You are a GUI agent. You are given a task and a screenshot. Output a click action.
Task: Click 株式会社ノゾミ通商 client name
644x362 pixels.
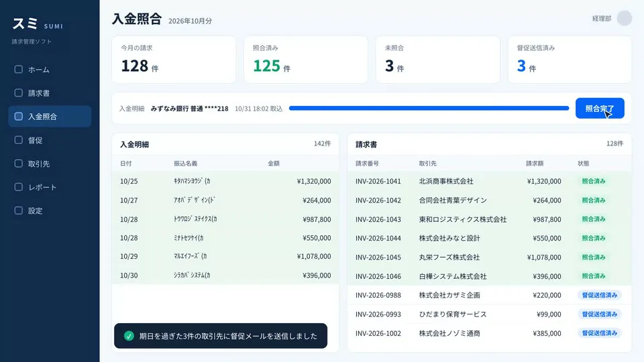point(449,333)
